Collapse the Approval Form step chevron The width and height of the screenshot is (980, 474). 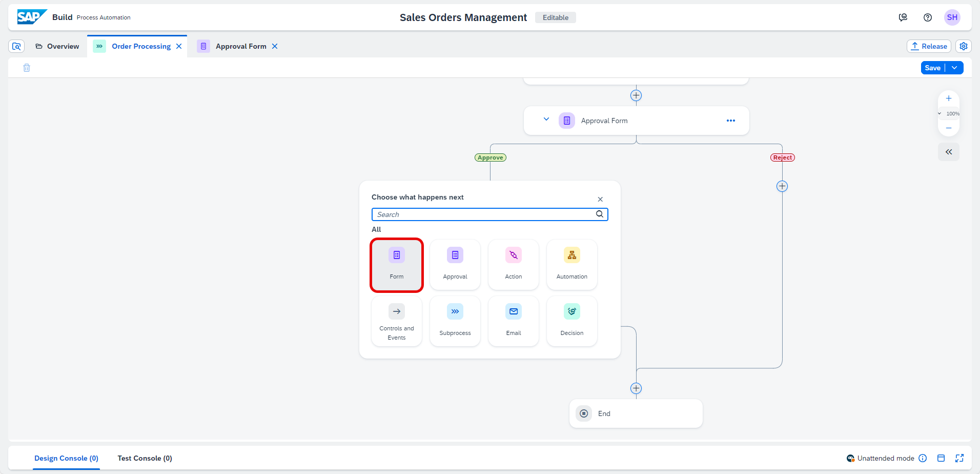(x=546, y=119)
